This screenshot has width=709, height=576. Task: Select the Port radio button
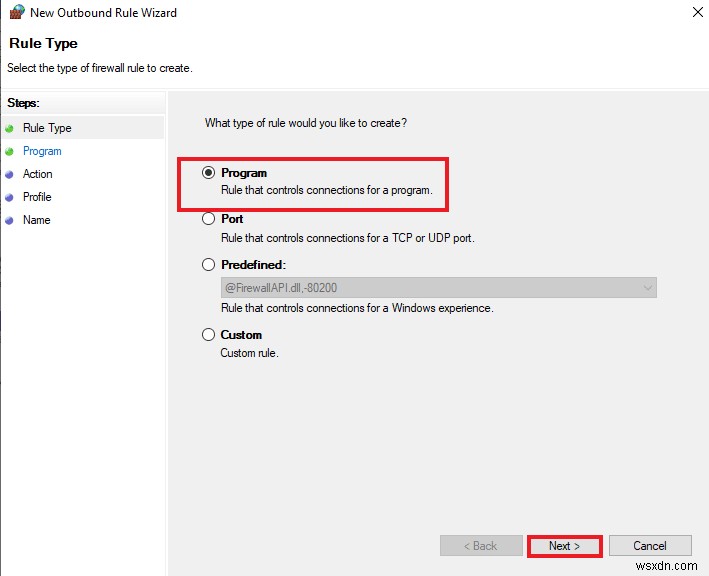click(x=209, y=219)
